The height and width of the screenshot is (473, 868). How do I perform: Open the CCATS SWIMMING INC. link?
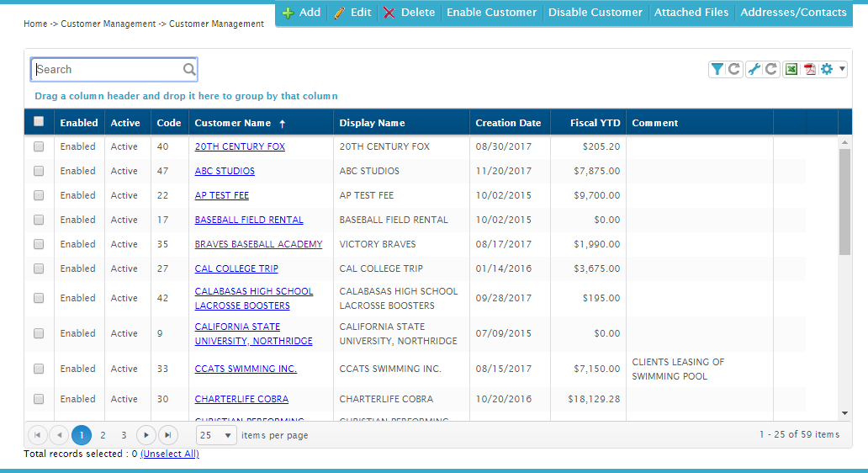pyautogui.click(x=246, y=369)
